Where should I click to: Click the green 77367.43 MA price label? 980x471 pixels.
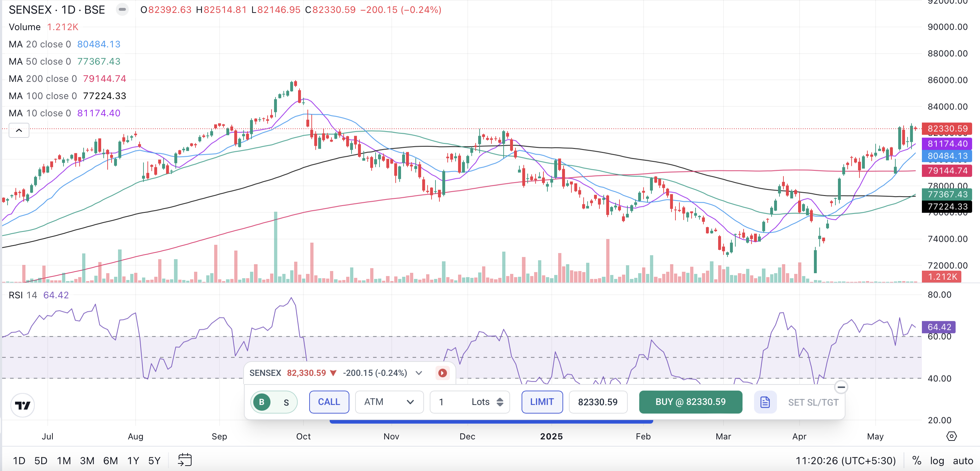pos(947,194)
